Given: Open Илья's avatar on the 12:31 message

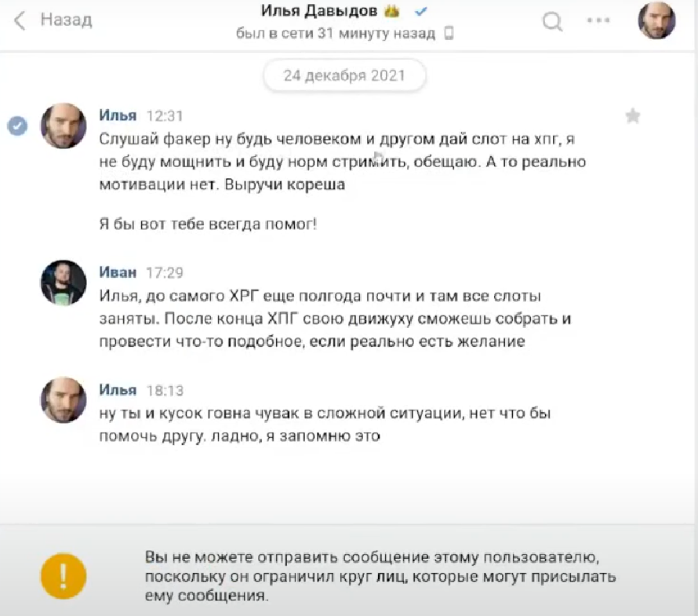Looking at the screenshot, I should [64, 126].
